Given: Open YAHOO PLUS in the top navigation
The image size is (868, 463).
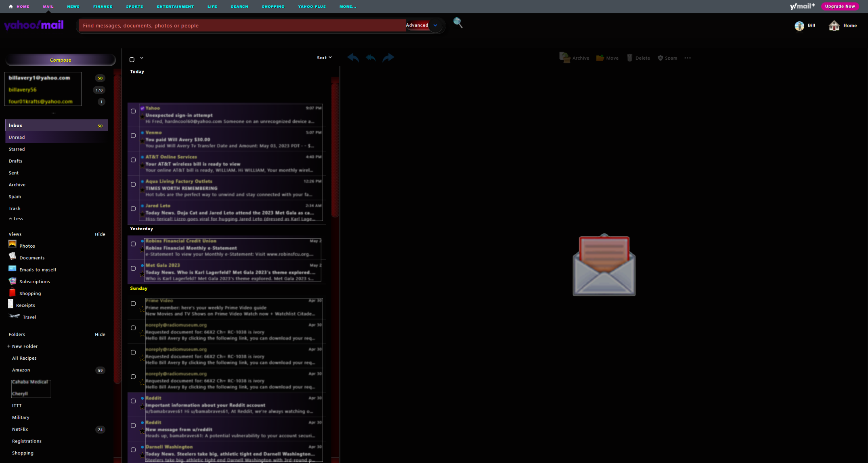Looking at the screenshot, I should point(312,6).
